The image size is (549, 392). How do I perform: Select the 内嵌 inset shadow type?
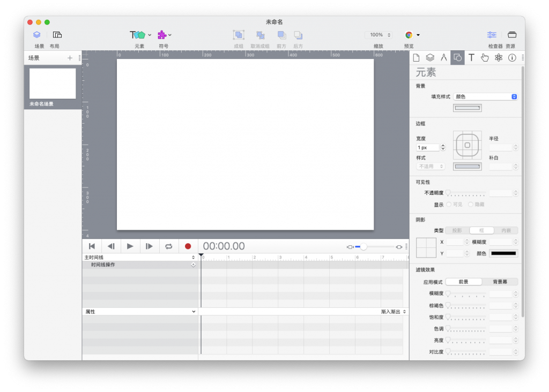point(506,230)
